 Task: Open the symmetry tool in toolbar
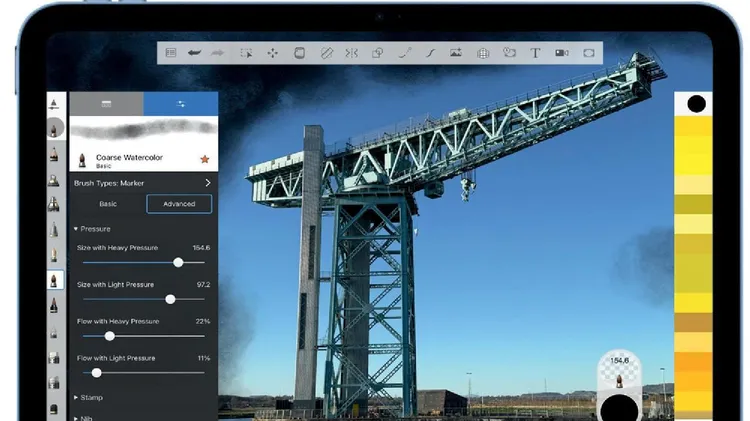tap(351, 53)
